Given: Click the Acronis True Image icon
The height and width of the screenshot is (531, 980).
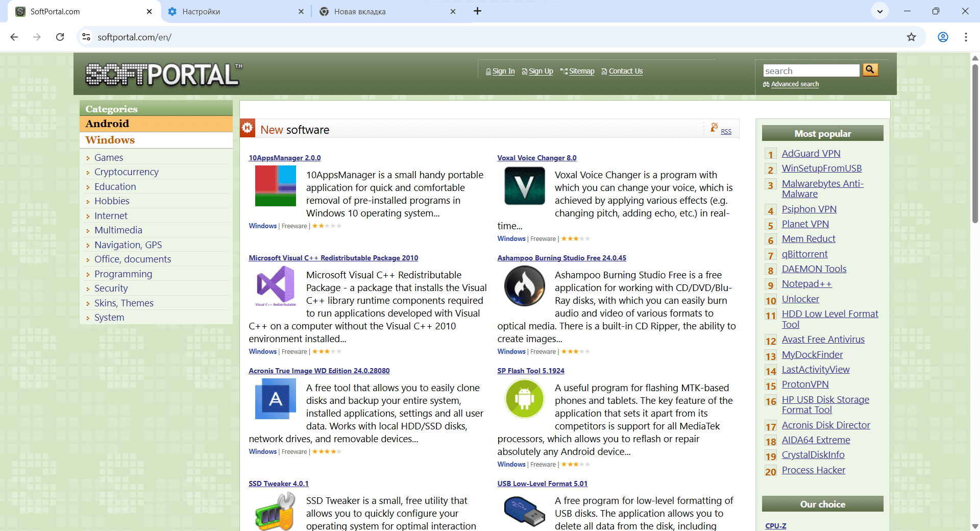Looking at the screenshot, I should pos(276,399).
